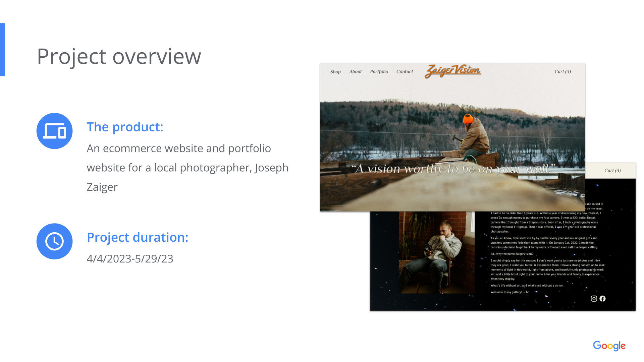Viewport: 644px width, 362px height.
Task: Click the Instagram icon
Action: 594,299
